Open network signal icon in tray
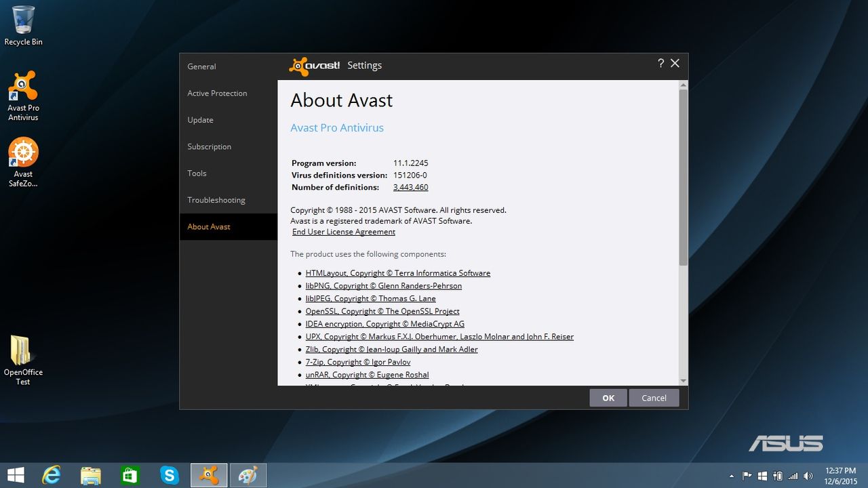Viewport: 868px width, 488px height. [x=793, y=476]
